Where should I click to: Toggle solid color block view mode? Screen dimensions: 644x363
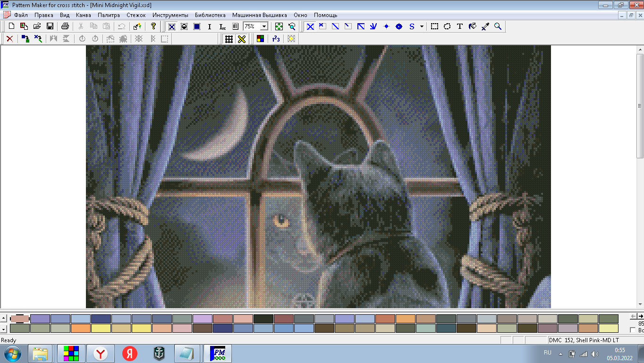coord(197,26)
